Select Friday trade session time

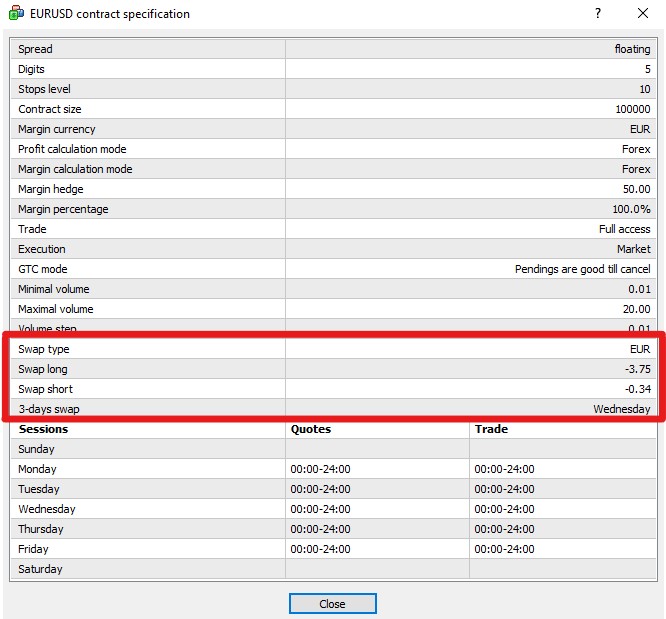coord(504,549)
